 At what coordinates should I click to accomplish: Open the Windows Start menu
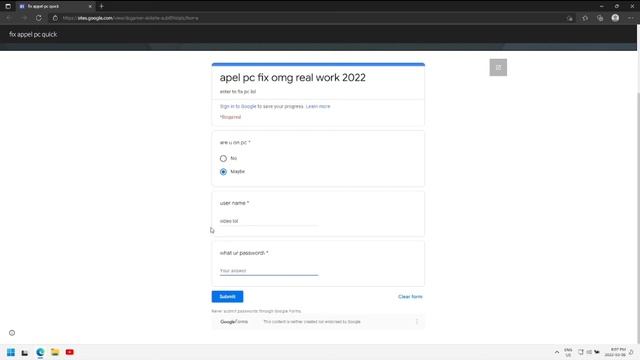(11, 352)
